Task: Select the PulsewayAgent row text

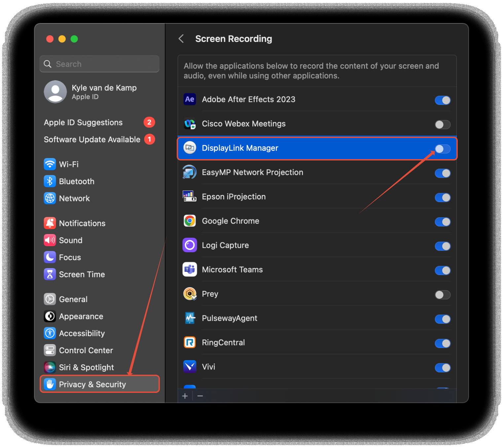Action: 230,318
